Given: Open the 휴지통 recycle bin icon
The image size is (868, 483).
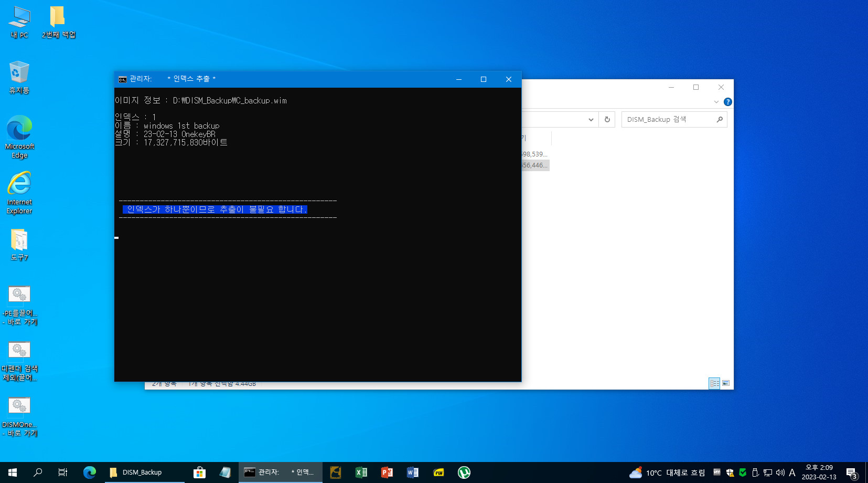Looking at the screenshot, I should click(19, 77).
